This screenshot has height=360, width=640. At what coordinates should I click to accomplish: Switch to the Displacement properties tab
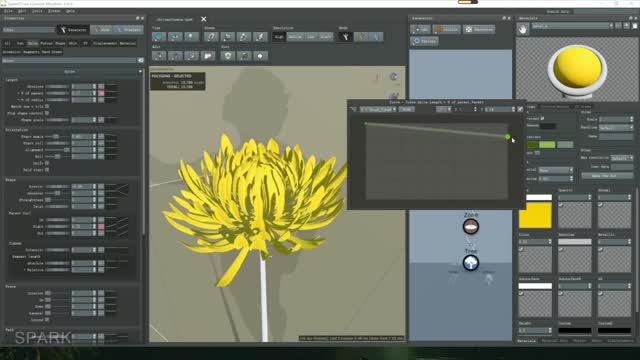105,43
